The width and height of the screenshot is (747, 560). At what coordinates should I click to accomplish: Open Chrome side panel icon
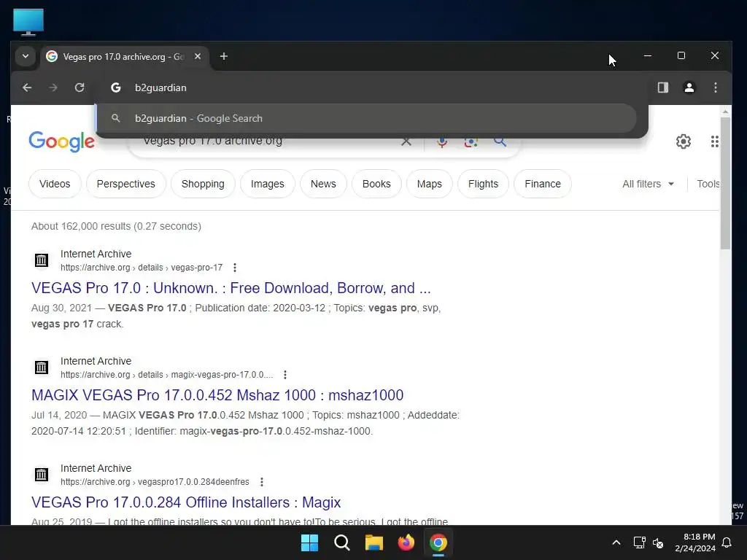[x=662, y=87]
